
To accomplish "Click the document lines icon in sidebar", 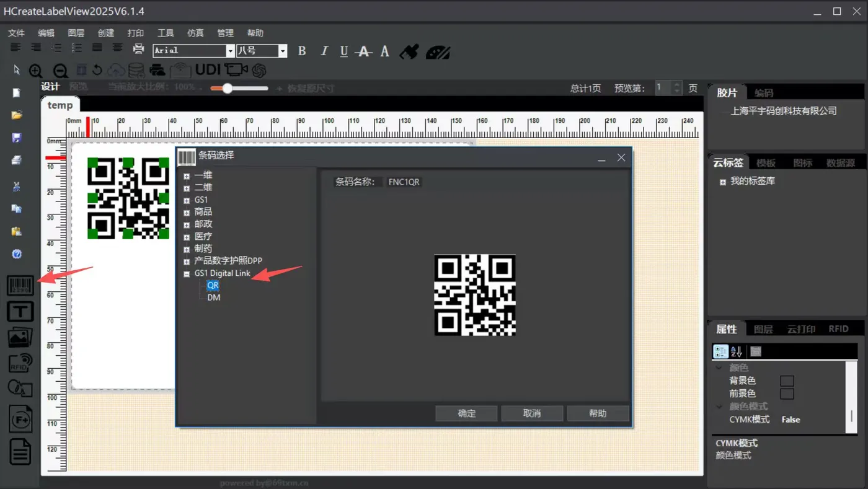I will pos(20,451).
